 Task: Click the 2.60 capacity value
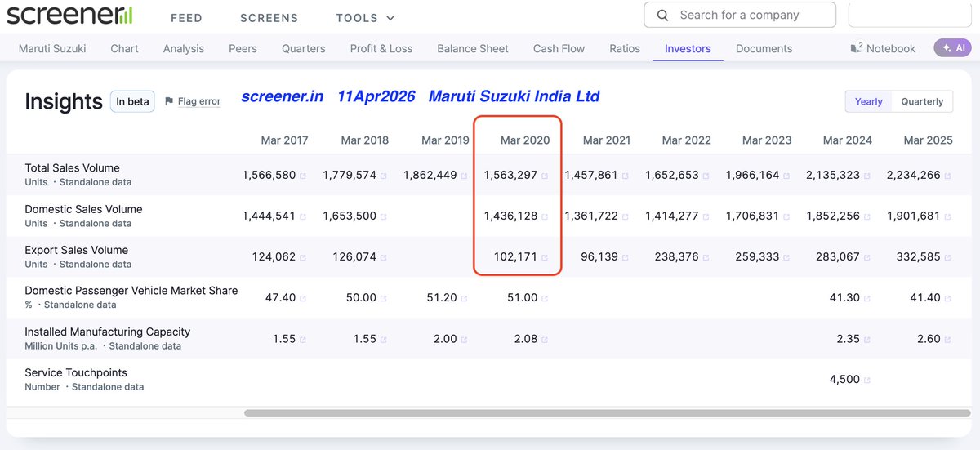pos(929,338)
